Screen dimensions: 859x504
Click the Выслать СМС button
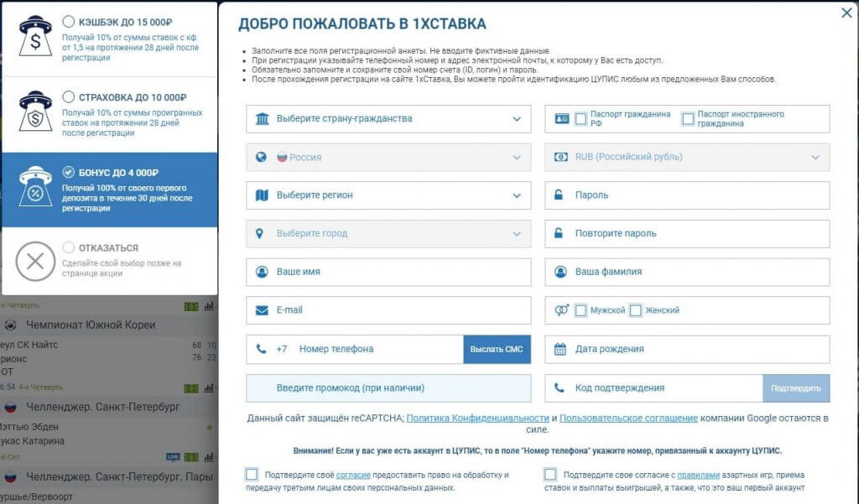[x=497, y=349]
